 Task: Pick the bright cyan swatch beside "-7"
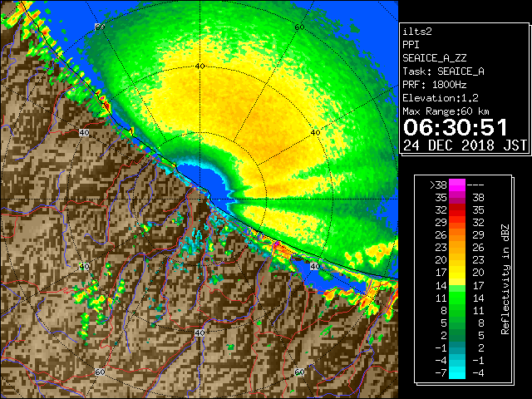(x=457, y=373)
